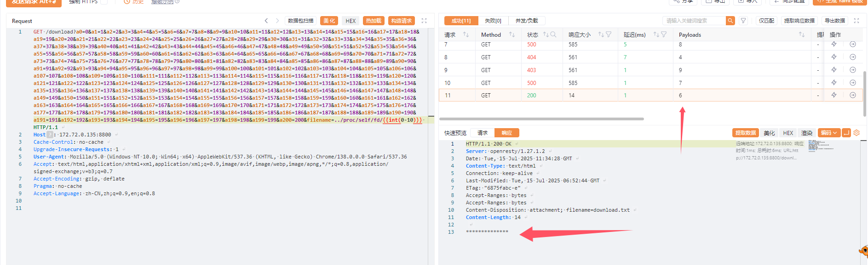Screen dimensions: 868x265
Task: Click the 构造请求 button
Action: tap(401, 21)
